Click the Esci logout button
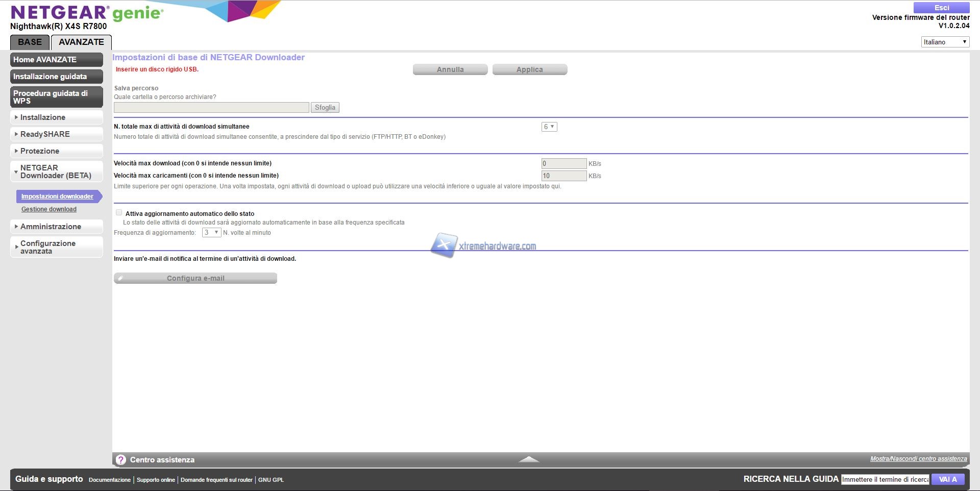 [x=941, y=8]
